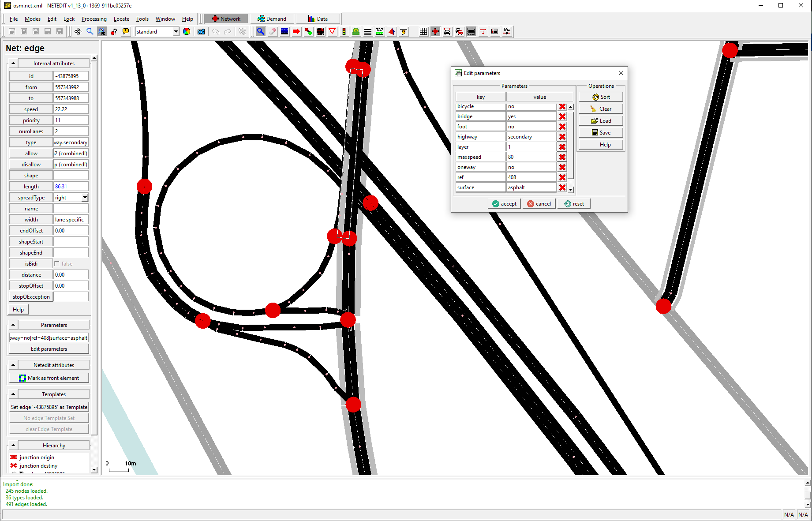Click the blue magnifier icon left of the highlighted one
The width and height of the screenshot is (812, 521).
pyautogui.click(x=90, y=31)
